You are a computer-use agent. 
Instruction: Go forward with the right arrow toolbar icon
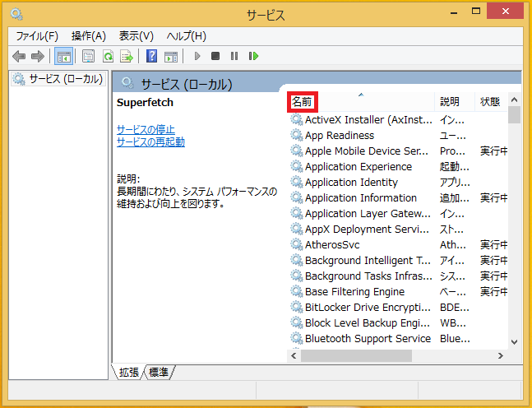coord(37,56)
